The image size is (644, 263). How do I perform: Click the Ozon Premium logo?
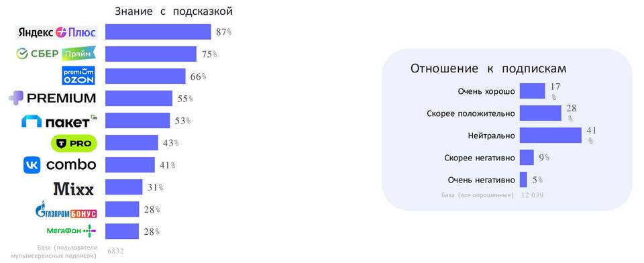78,76
